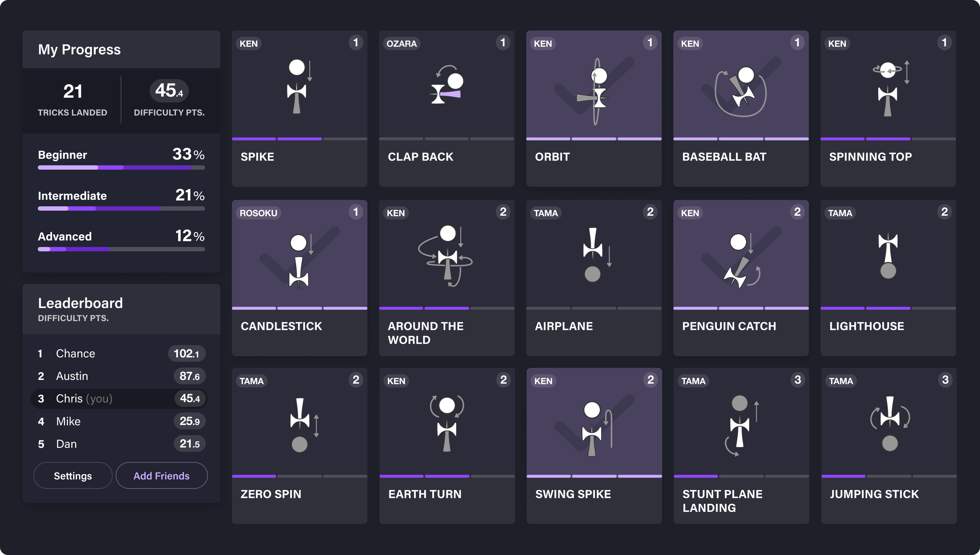Open Settings from the leaderboard
Viewport: 980px width, 555px height.
[x=72, y=475]
